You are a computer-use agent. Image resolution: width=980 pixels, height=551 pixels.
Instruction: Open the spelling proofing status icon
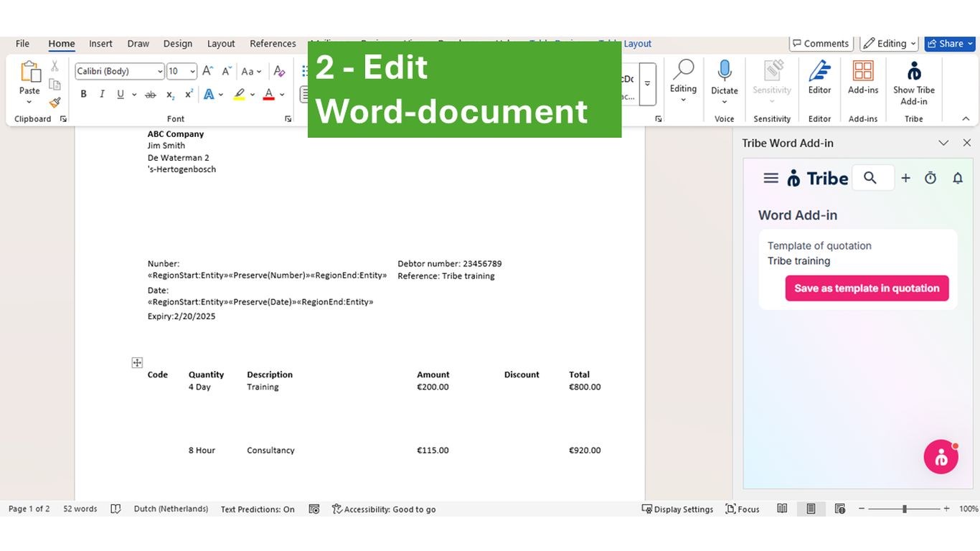(x=116, y=509)
